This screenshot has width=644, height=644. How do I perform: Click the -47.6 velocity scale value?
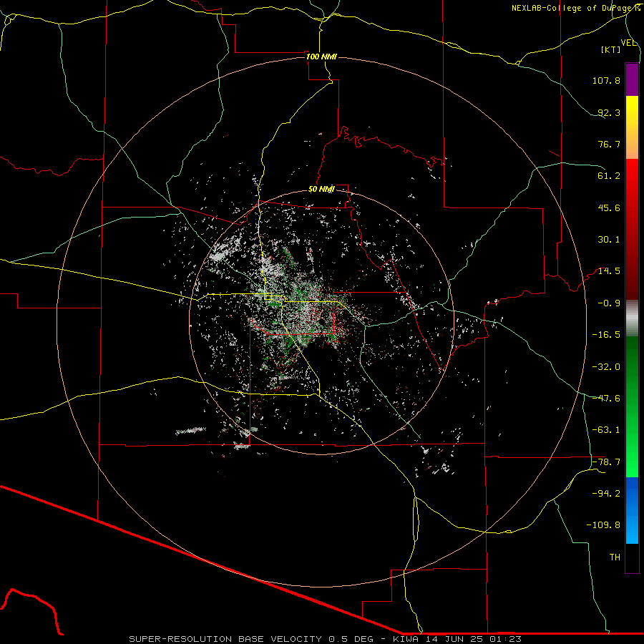tap(606, 399)
